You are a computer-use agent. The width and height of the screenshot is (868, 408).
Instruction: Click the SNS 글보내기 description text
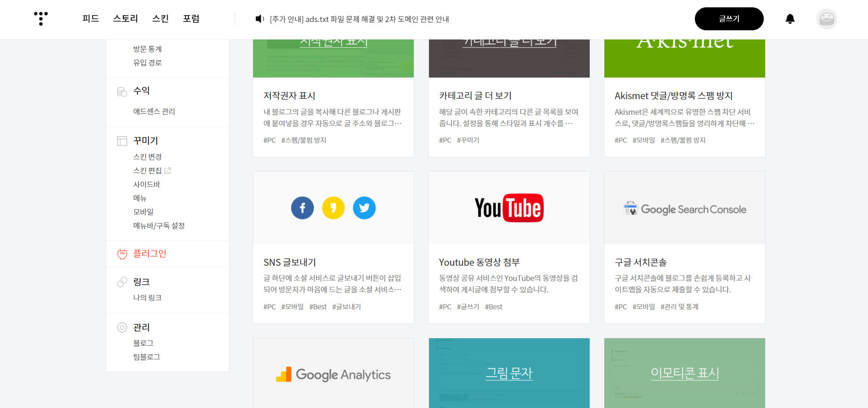[x=333, y=284]
